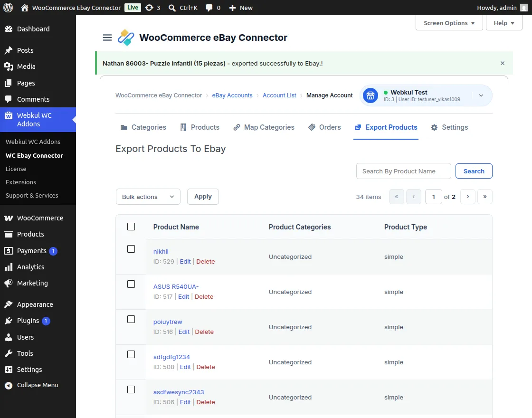Open the Ctrl+K search magnifier icon
Image resolution: width=532 pixels, height=418 pixels.
click(x=172, y=8)
